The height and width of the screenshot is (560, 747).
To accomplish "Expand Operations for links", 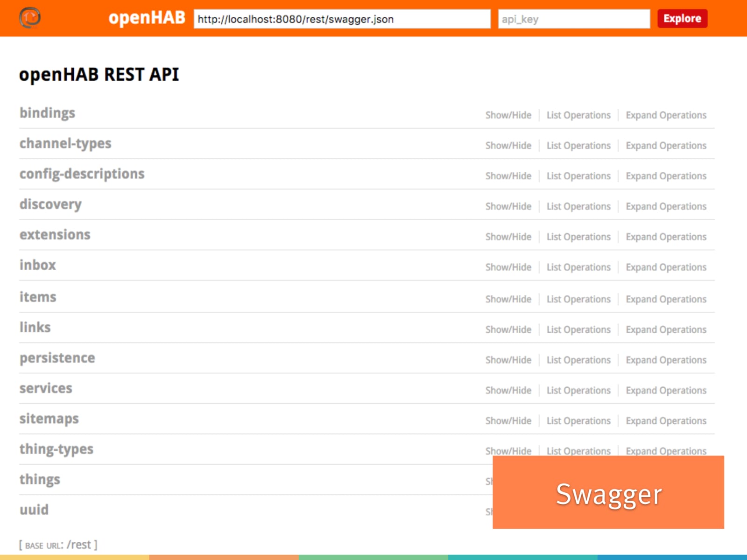I will [666, 329].
